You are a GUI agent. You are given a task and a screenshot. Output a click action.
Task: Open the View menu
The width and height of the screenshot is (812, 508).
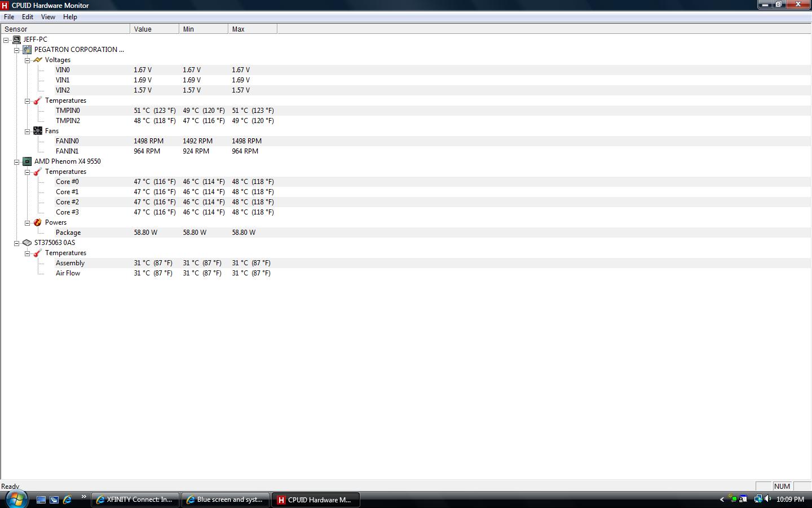pos(48,17)
